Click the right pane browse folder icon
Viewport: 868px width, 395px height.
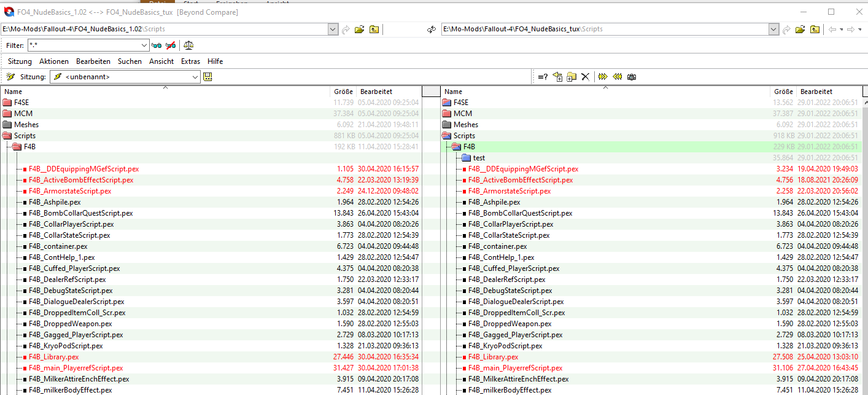(x=800, y=29)
